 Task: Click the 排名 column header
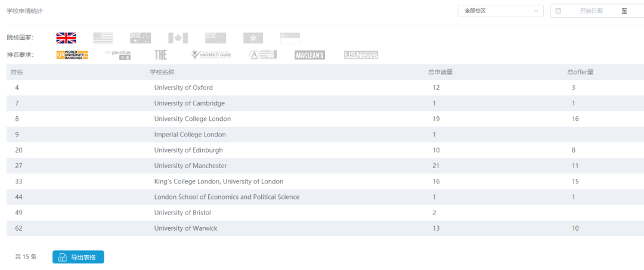click(17, 72)
